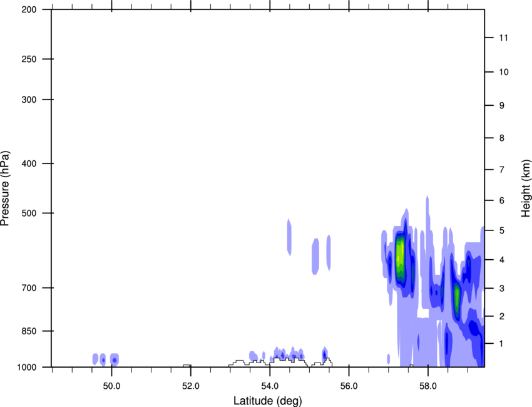Viewport: 532px width, 407px height.
Task: Select the 200 hPa pressure tick label
Action: point(30,9)
